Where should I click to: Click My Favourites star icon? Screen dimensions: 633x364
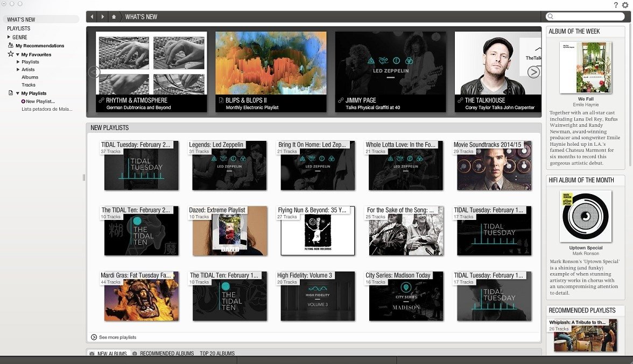tap(11, 54)
